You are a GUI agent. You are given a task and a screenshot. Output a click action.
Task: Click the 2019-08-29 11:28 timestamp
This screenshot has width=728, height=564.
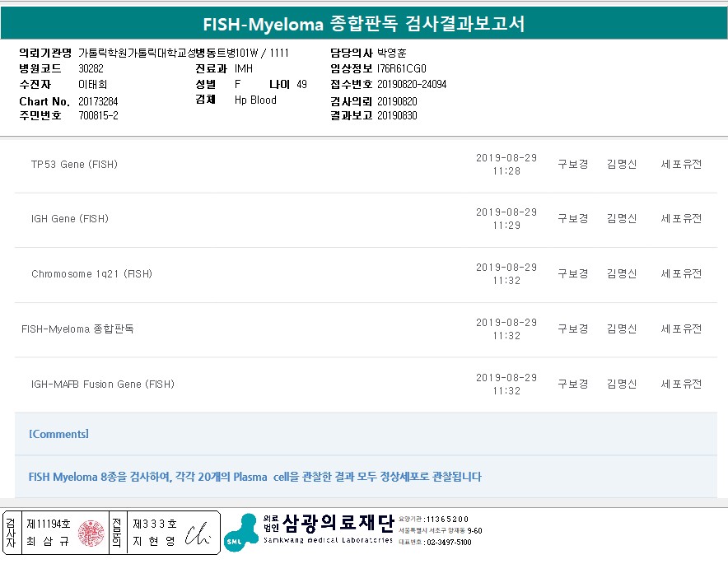click(x=506, y=164)
